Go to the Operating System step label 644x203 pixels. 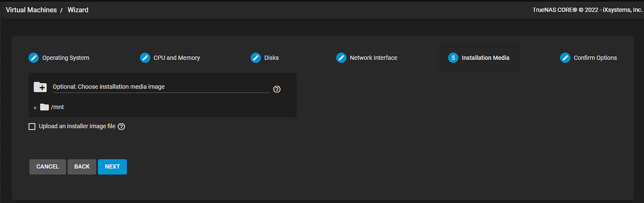click(66, 58)
